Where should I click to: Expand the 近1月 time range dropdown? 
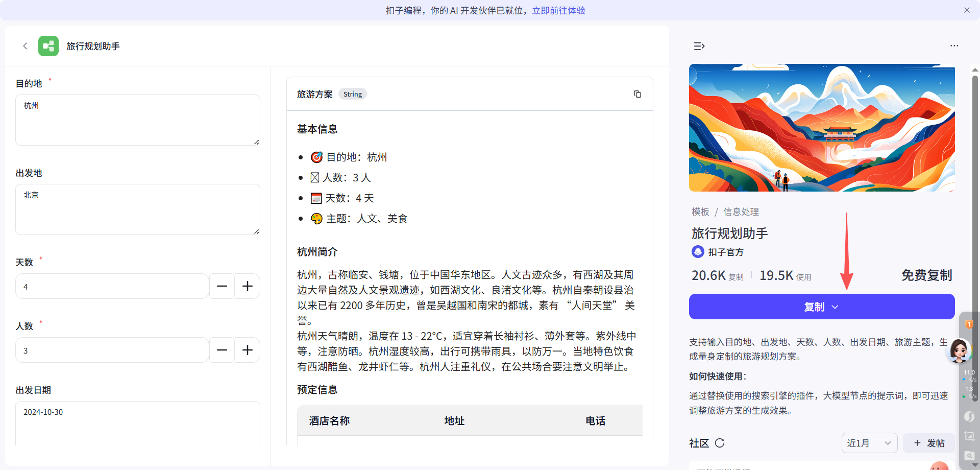pos(869,443)
